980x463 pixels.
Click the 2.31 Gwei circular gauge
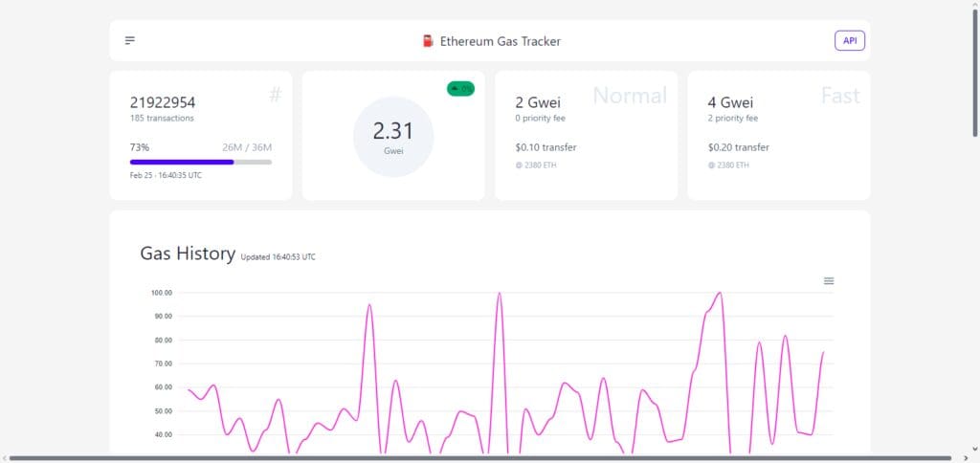click(x=393, y=137)
